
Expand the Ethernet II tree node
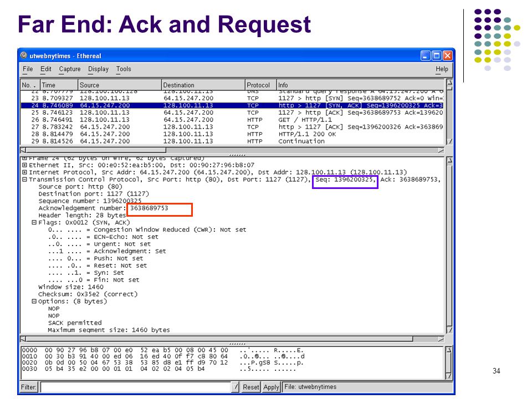[x=24, y=165]
